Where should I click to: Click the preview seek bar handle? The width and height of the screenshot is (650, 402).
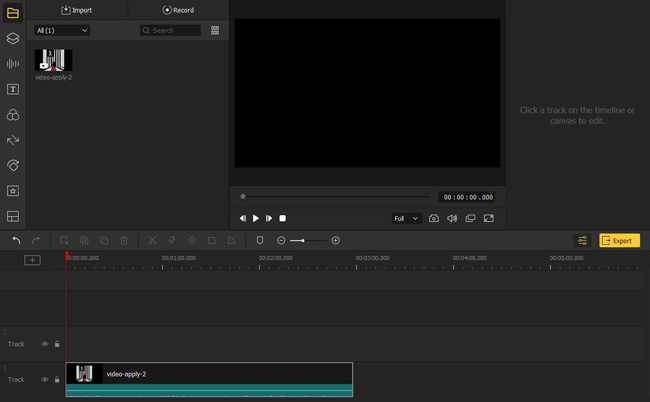243,196
